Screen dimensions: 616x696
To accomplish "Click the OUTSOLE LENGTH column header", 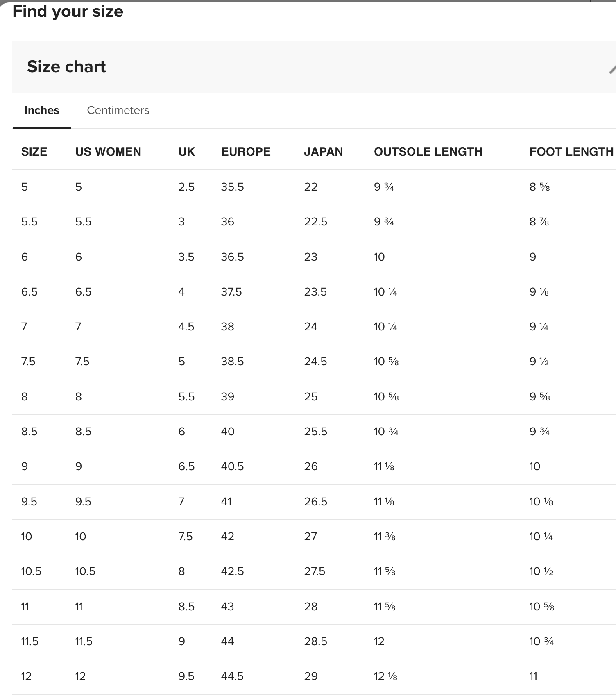I will pyautogui.click(x=428, y=152).
